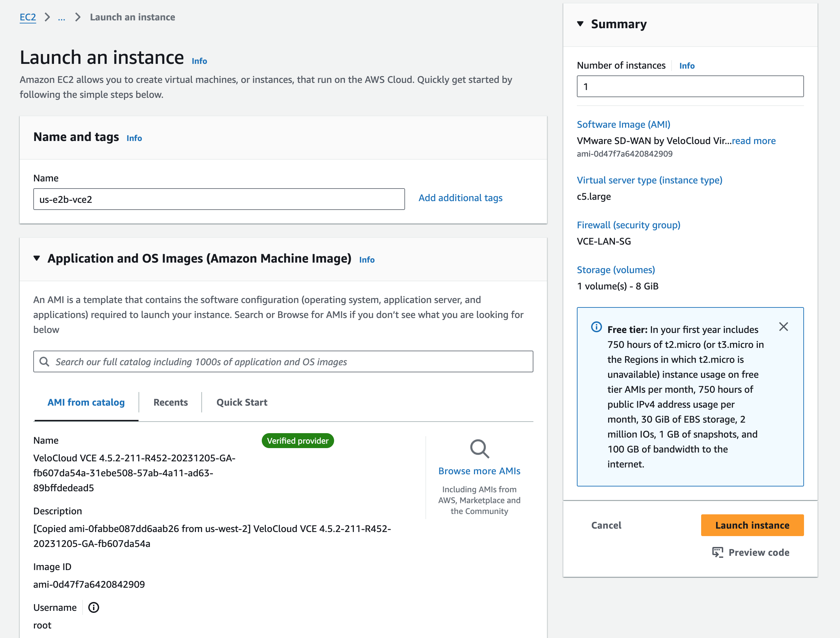Open the Quick Start tab
The image size is (840, 638).
pos(242,403)
